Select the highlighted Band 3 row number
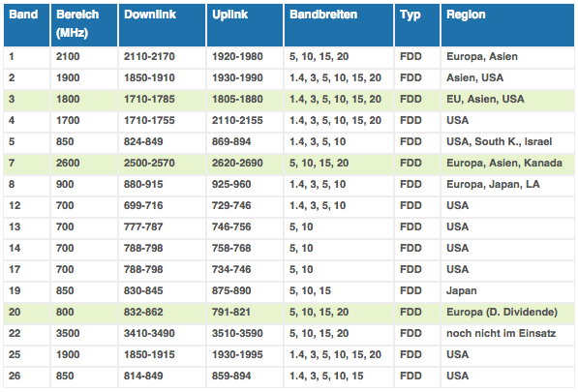This screenshot has height=392, width=578. pos(12,99)
